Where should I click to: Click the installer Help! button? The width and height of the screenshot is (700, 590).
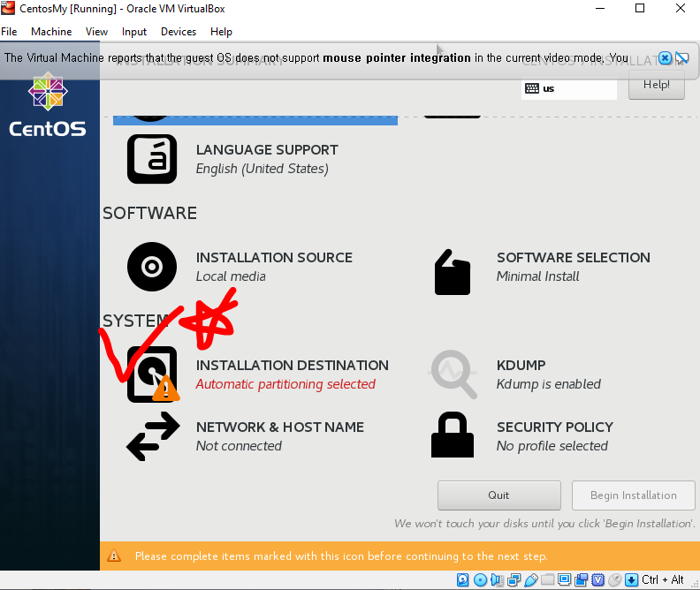coord(656,86)
